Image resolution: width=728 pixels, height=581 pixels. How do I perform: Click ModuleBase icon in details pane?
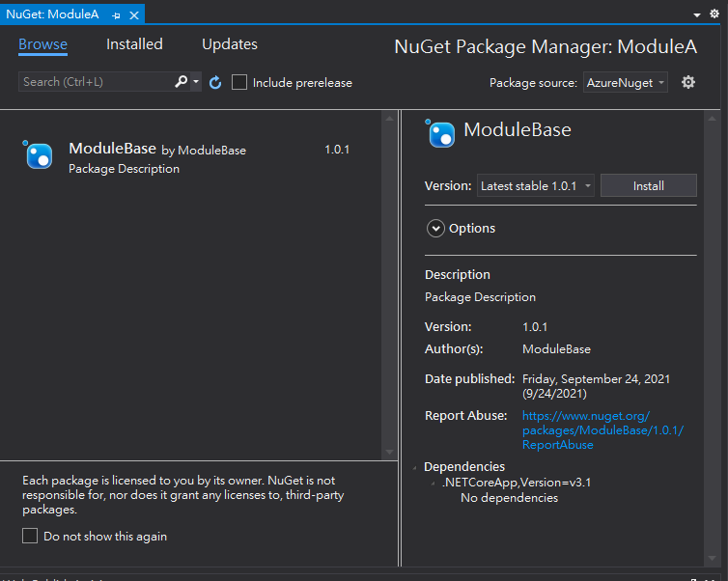coord(440,133)
